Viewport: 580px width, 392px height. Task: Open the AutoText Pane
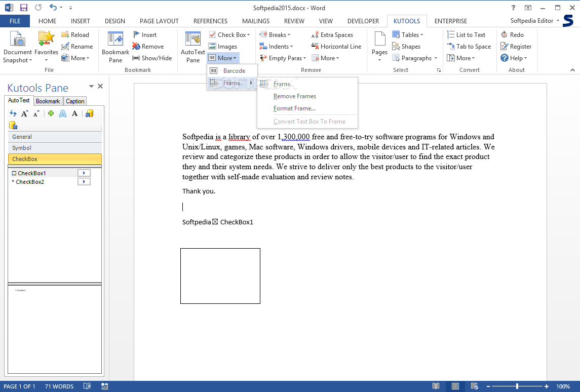(x=192, y=47)
